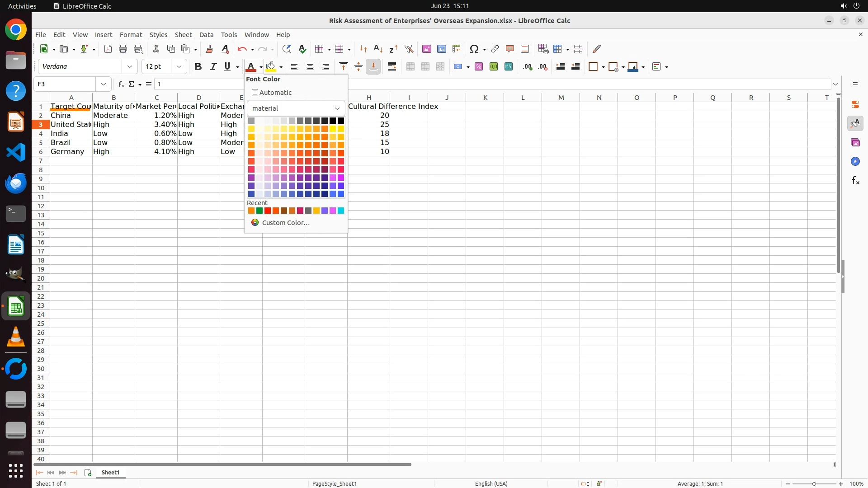Click the Format as Percent icon

479,67
